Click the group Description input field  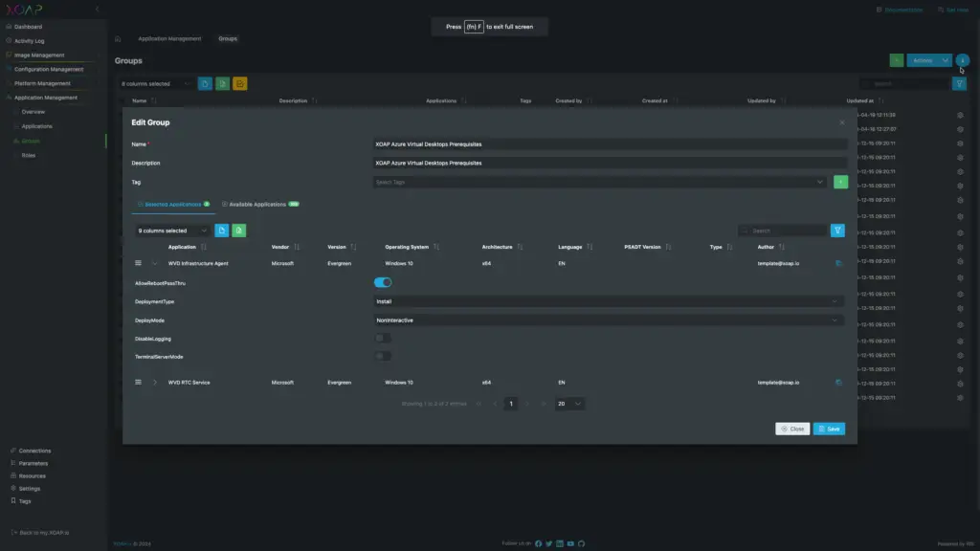tap(610, 163)
